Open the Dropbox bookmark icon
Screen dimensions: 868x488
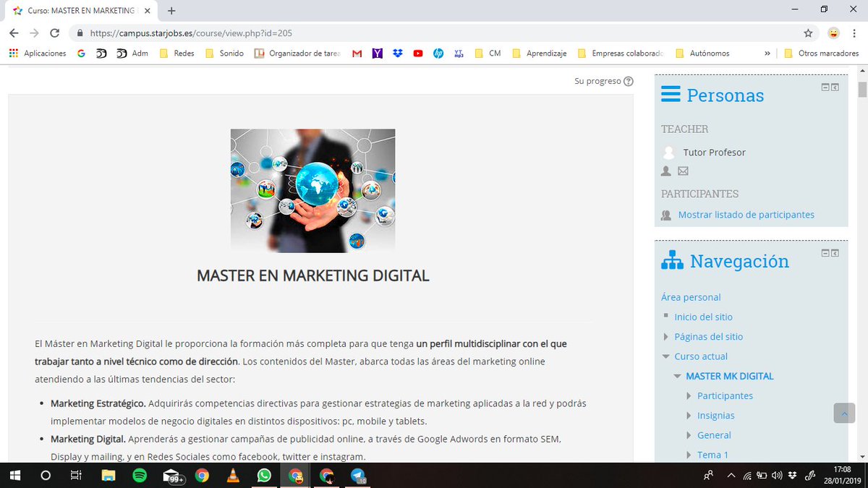pos(397,53)
